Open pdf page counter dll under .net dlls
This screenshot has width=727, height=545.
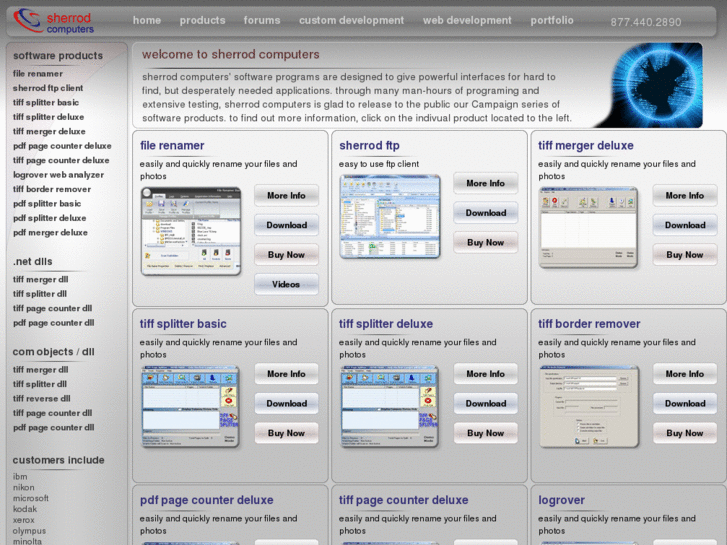(x=54, y=323)
